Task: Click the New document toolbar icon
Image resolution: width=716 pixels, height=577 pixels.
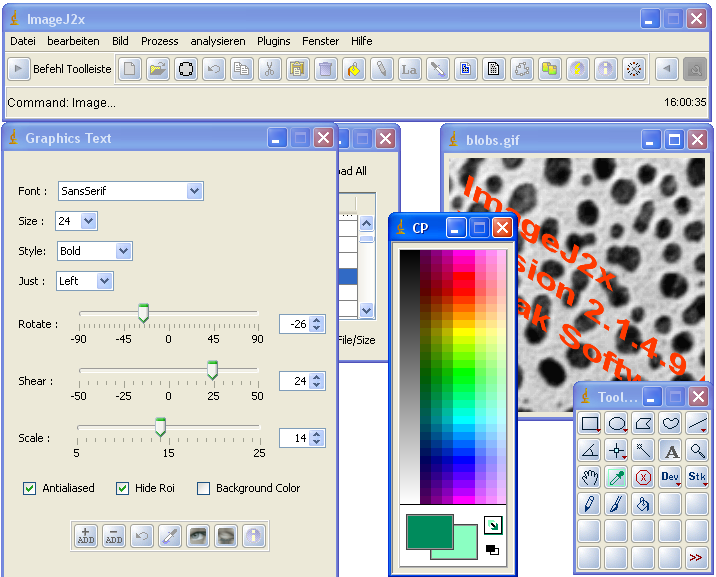Action: [x=130, y=69]
